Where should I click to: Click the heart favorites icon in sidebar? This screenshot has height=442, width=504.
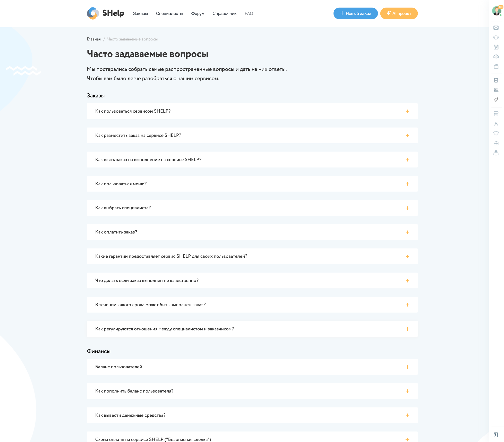496,133
